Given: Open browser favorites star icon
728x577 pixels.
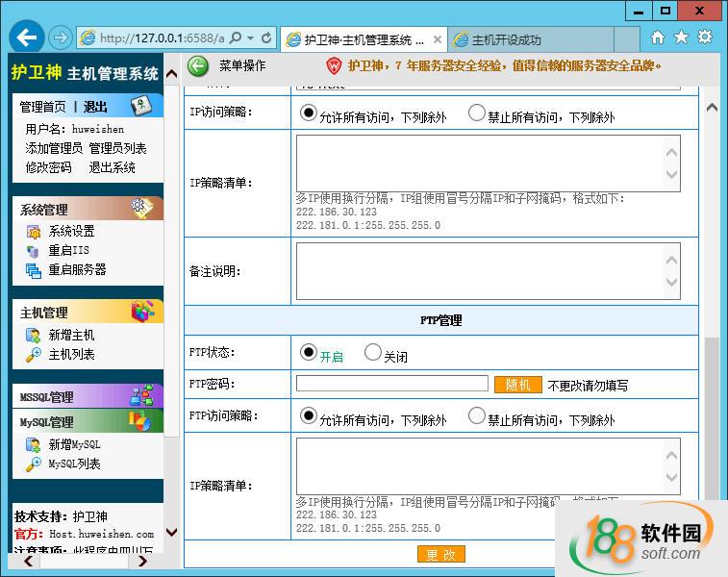Looking at the screenshot, I should pyautogui.click(x=682, y=38).
